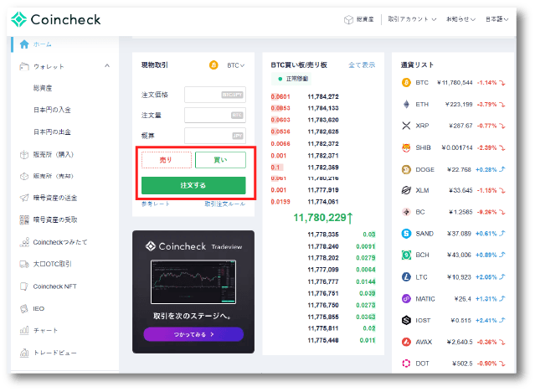The height and width of the screenshot is (392, 535).
Task: Collapse the ウォレット sidebar section
Action: click(x=106, y=66)
